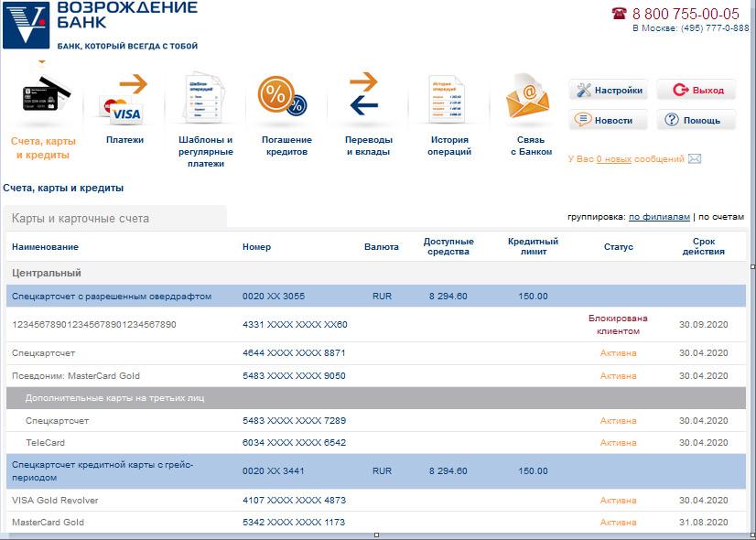Image resolution: width=756 pixels, height=540 pixels.
Task: Open account 'Спецкартсчет с разрешенным овердрафтом'
Action: click(112, 296)
